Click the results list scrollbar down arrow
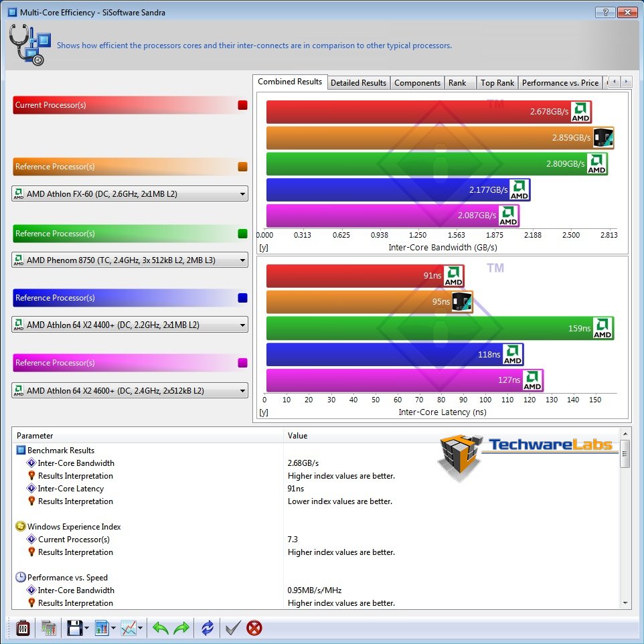Screen dimensions: 644x644 [625, 603]
